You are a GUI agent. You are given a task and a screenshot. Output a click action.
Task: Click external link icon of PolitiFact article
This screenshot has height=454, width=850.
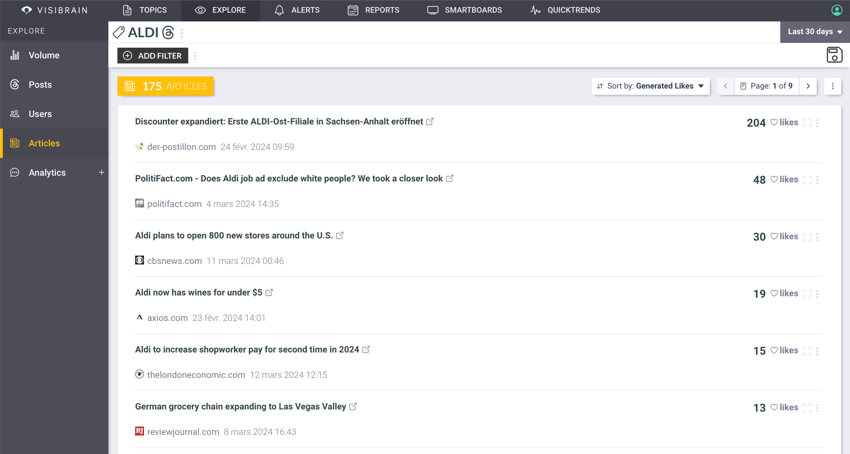[x=449, y=178]
